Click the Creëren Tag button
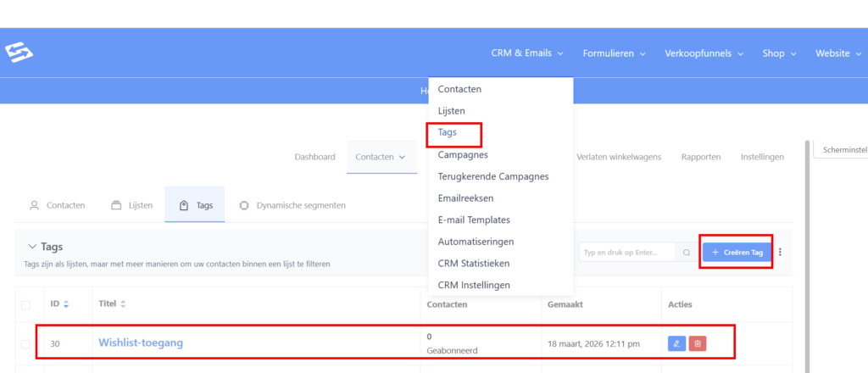Image resolution: width=868 pixels, height=373 pixels. [737, 252]
